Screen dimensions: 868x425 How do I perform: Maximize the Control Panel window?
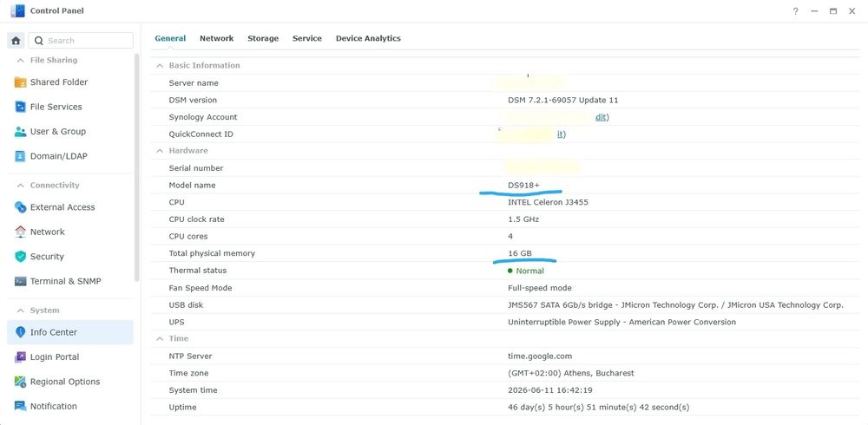832,11
